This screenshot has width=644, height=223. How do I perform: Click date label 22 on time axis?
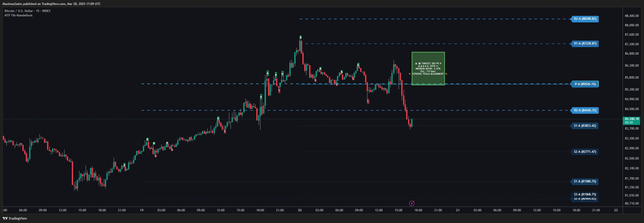pyautogui.click(x=616, y=210)
